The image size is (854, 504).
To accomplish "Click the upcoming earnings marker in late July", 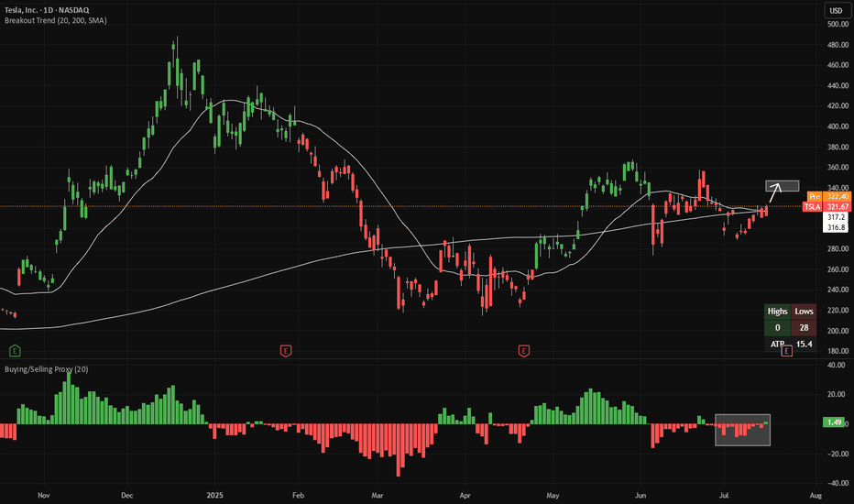I will coord(786,352).
